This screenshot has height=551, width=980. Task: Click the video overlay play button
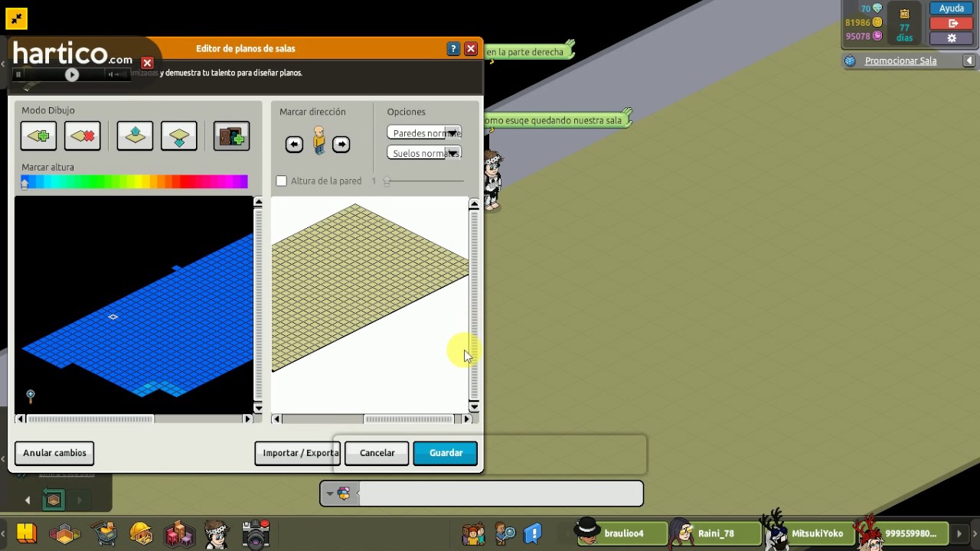71,74
